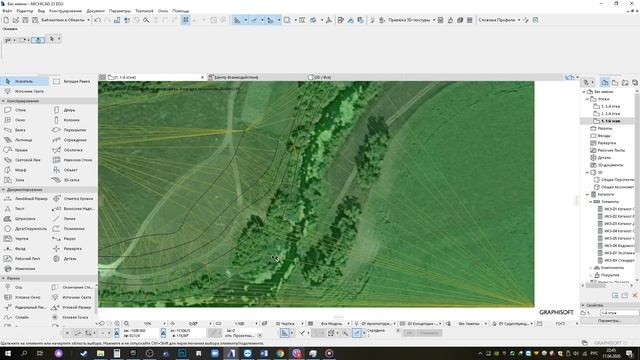Click the Параметры button in the navigator properties
Image resolution: width=640 pixels, height=360 pixels.
(x=609, y=321)
